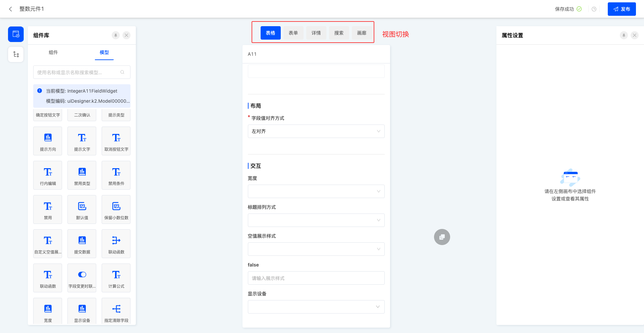Pin the 组件库 panel
The image size is (644, 333).
tap(116, 35)
